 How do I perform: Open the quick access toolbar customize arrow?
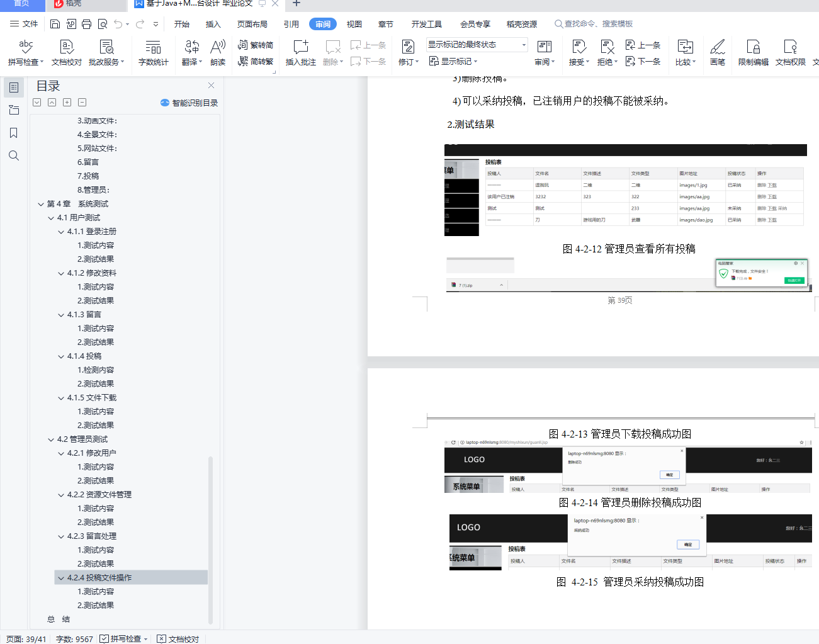click(x=155, y=24)
